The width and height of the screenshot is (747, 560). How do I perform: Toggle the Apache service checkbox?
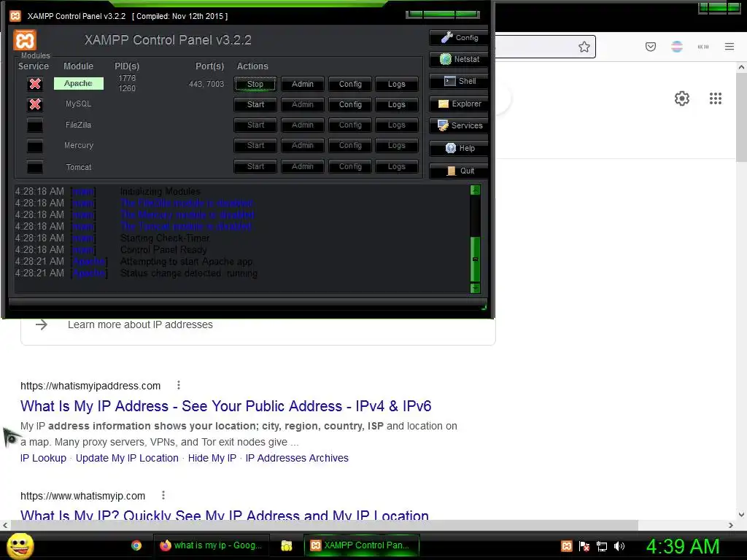[x=35, y=84]
